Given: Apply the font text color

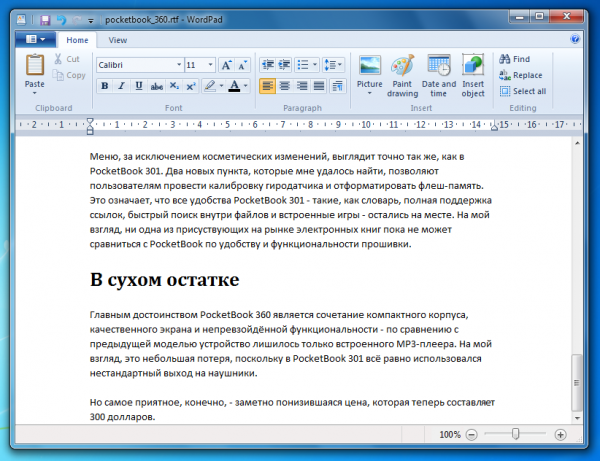Looking at the screenshot, I should [x=234, y=86].
